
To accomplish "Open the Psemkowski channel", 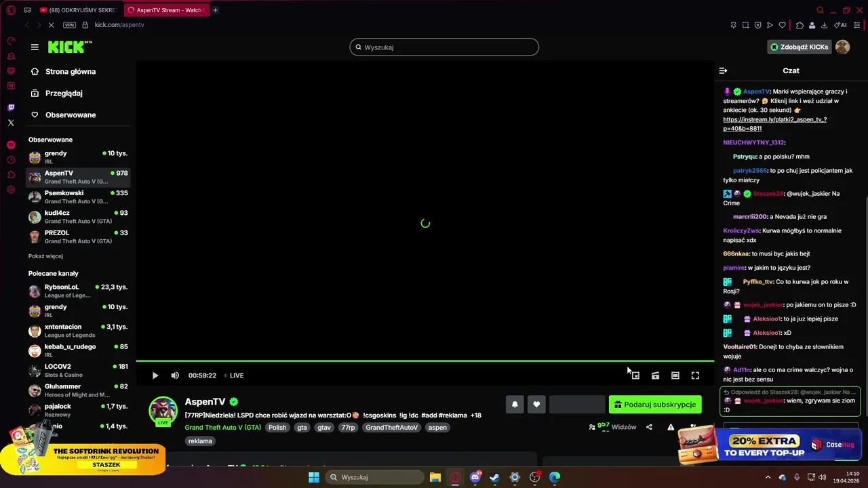I will 78,197.
